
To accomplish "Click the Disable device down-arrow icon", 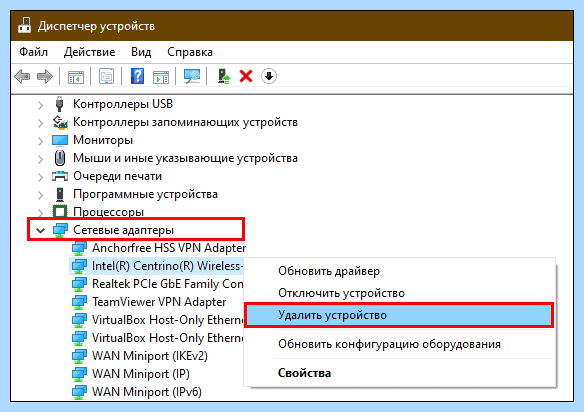I will (269, 76).
